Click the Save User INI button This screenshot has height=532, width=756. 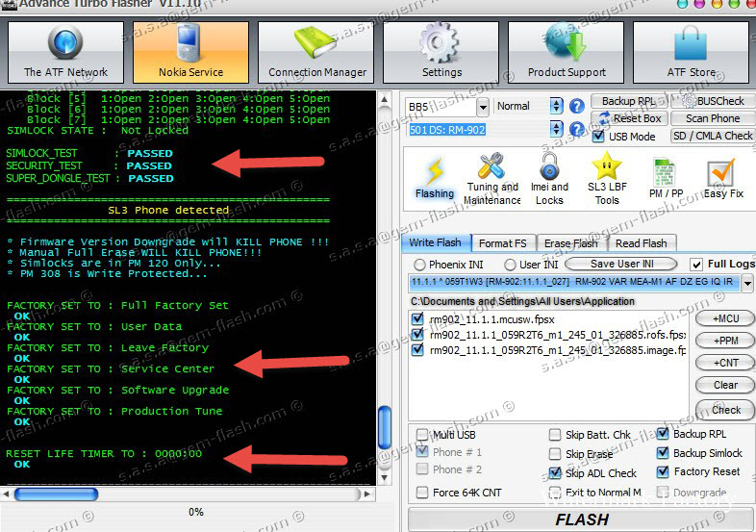(621, 264)
